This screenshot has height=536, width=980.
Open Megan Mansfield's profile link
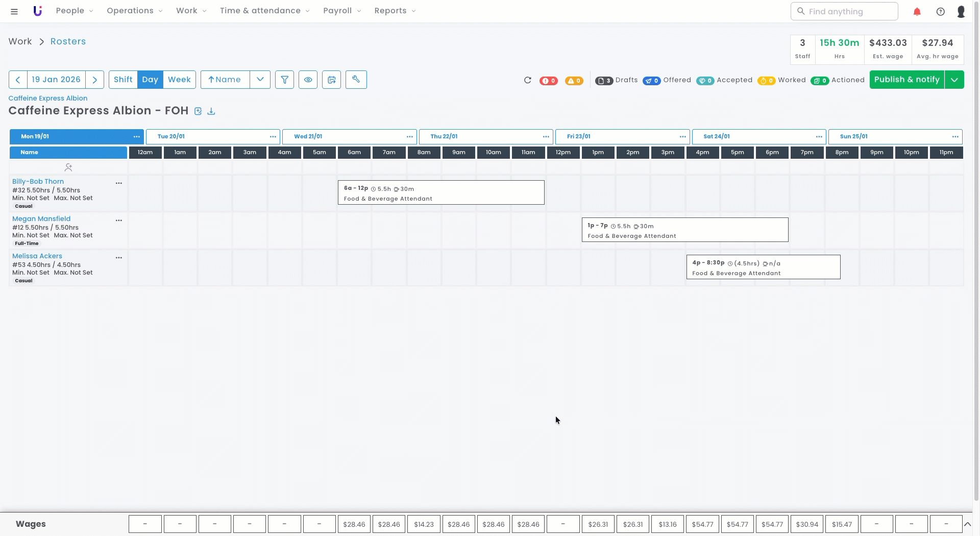pos(41,219)
